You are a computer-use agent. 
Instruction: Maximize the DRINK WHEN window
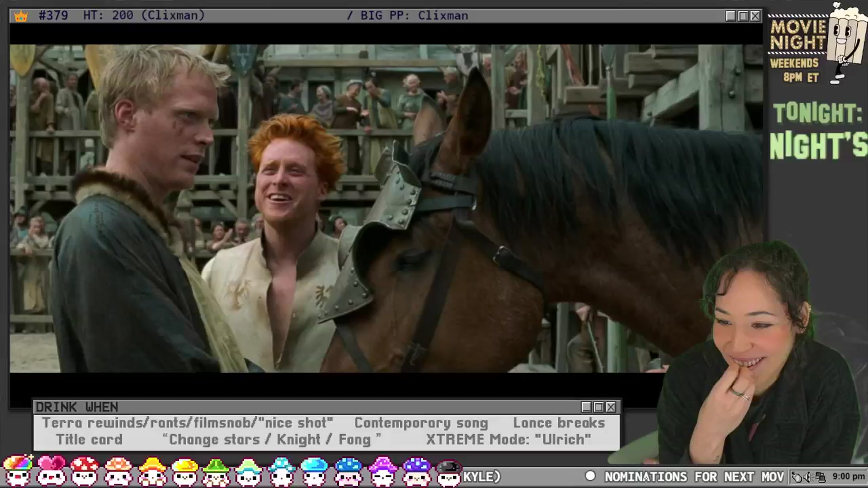pyautogui.click(x=599, y=407)
